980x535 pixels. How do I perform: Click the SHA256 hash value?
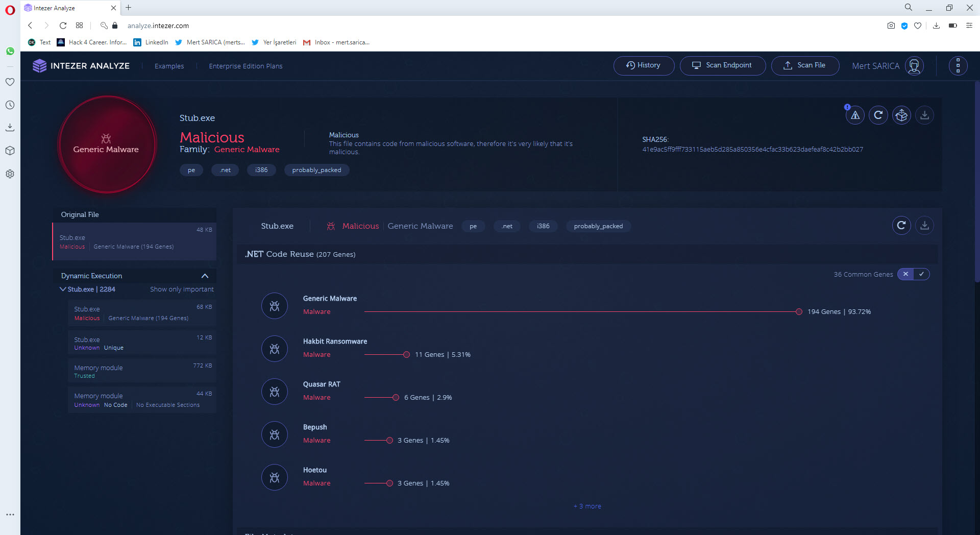[752, 149]
